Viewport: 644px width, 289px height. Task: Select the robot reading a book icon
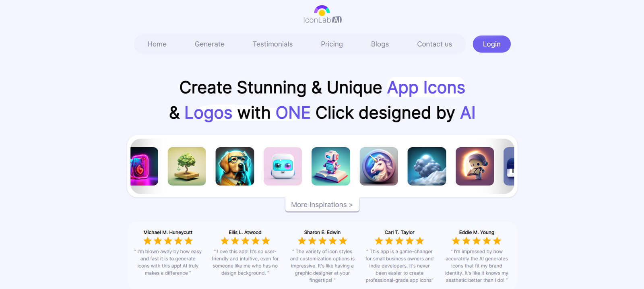point(331,166)
